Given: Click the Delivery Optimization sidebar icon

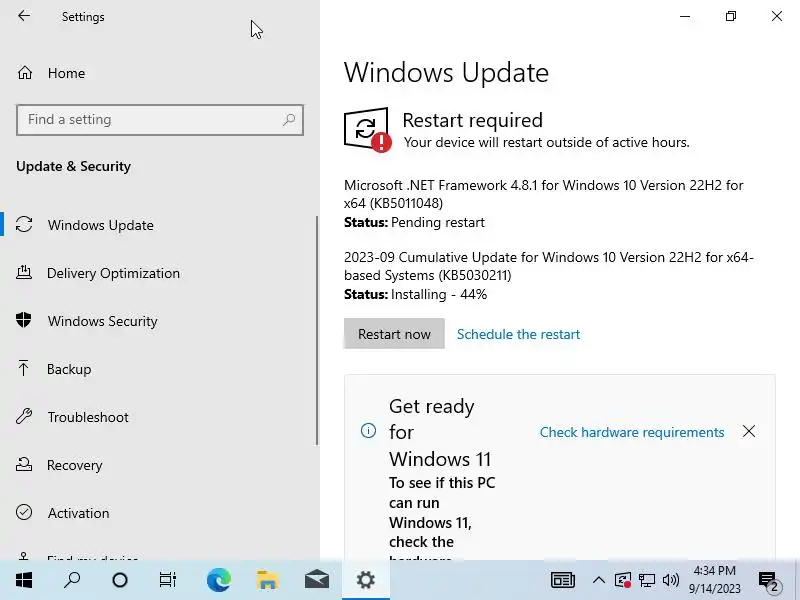Looking at the screenshot, I should pos(23,272).
